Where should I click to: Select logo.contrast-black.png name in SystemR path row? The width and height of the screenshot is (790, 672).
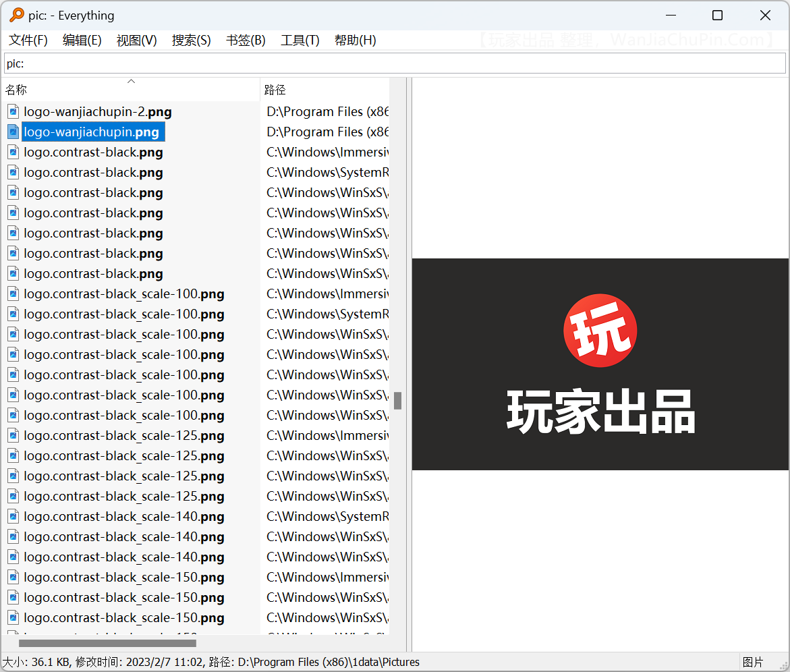[x=93, y=172]
